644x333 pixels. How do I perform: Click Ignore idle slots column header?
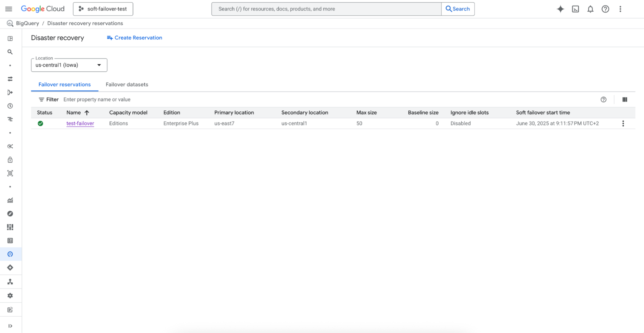pos(469,113)
